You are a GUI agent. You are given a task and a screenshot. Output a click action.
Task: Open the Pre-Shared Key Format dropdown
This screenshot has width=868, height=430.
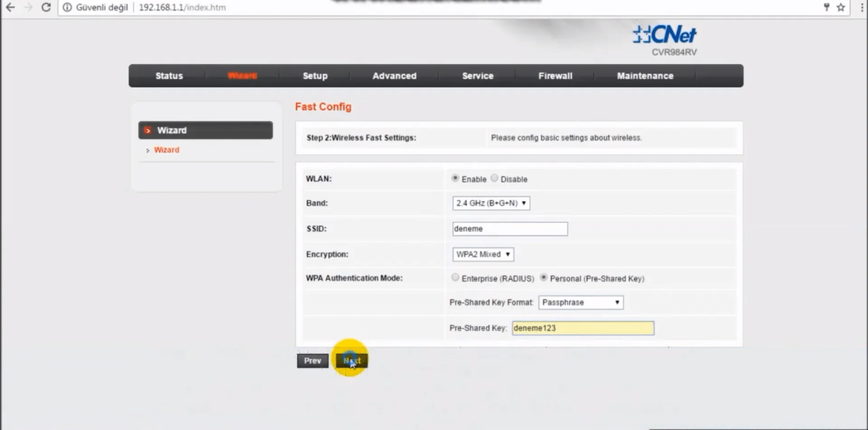tap(581, 302)
